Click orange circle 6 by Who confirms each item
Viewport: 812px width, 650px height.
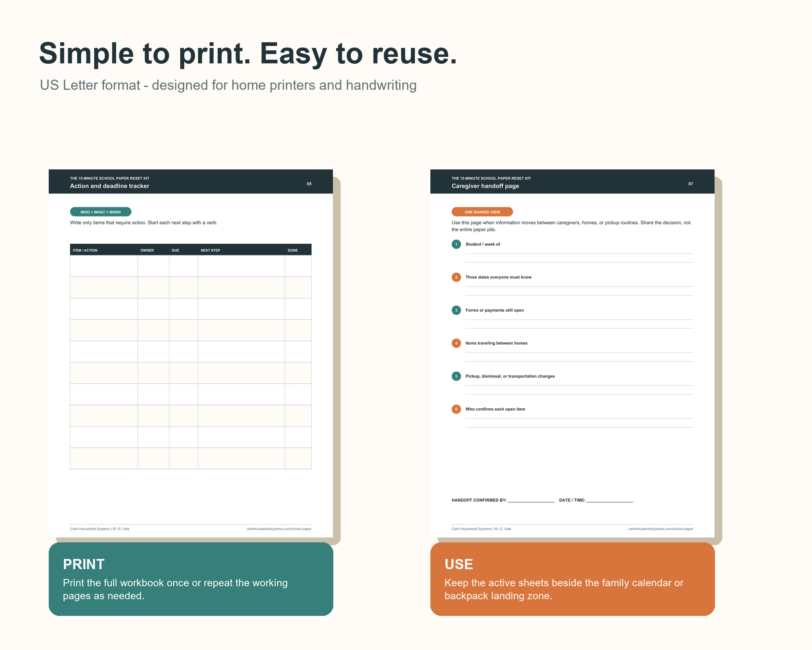point(456,409)
